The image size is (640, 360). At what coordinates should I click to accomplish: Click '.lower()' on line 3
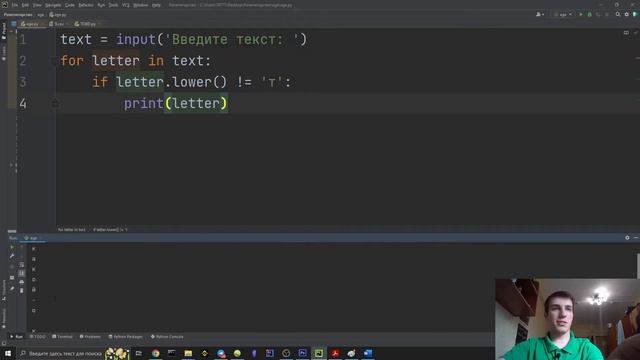coord(195,82)
